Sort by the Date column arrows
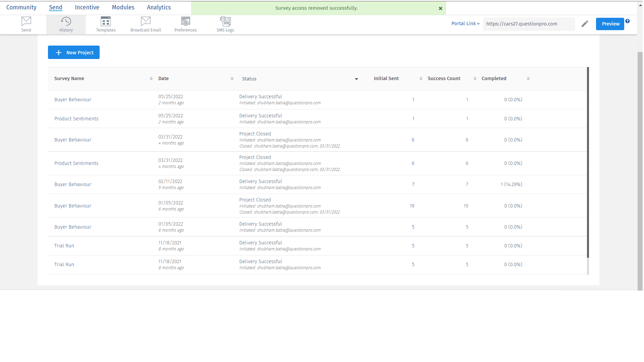Image resolution: width=644 pixels, height=362 pixels. pos(232,78)
